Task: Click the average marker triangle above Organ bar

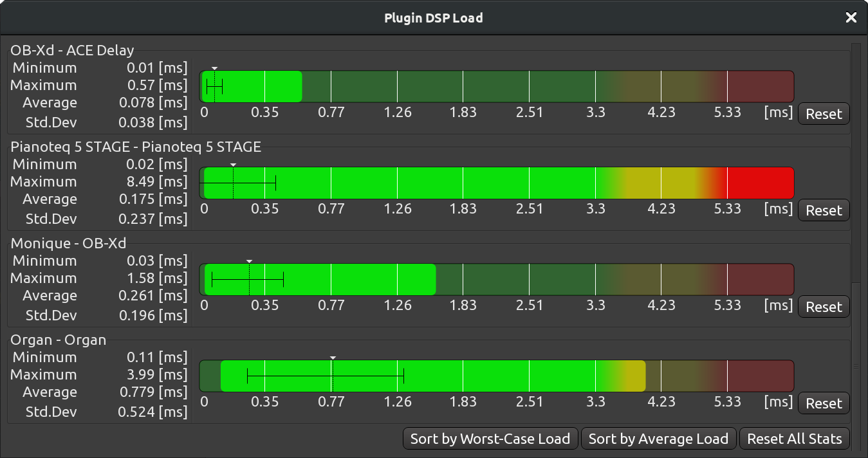Action: tap(333, 357)
